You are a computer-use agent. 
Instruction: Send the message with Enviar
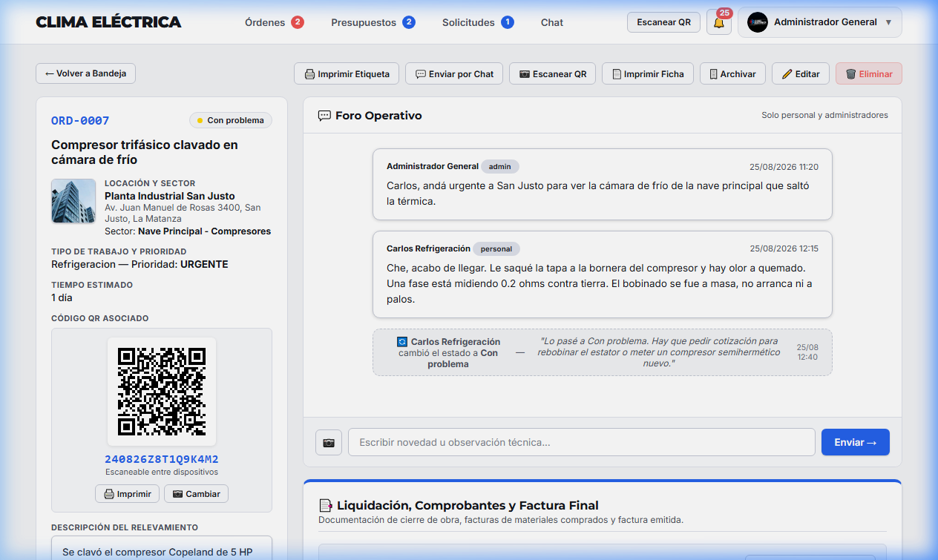pyautogui.click(x=855, y=442)
